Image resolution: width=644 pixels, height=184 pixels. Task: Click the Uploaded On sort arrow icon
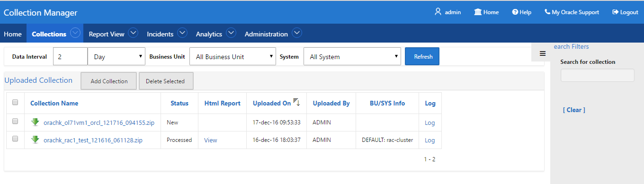click(296, 102)
